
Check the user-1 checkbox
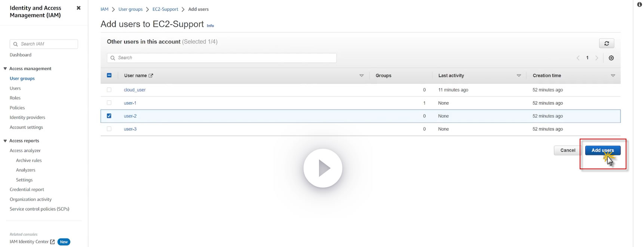109,103
